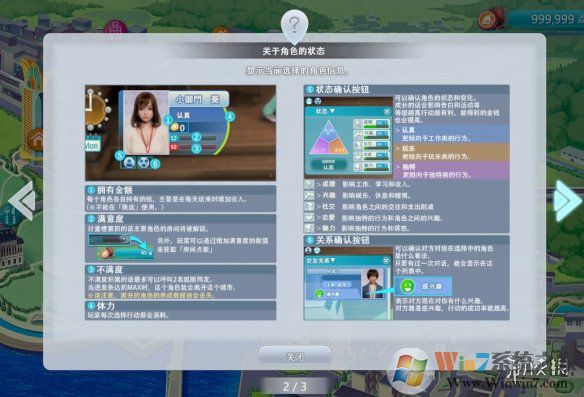Click the 2 / 3 page indicator
The width and height of the screenshot is (584, 397).
294,386
